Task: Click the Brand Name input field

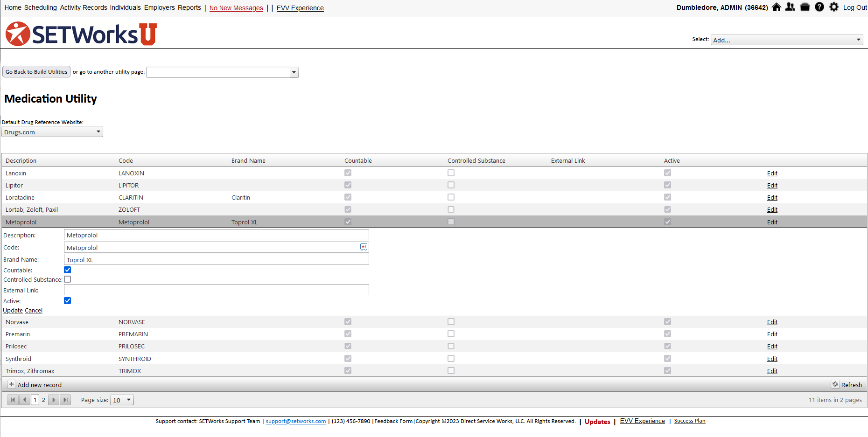Action: point(217,260)
